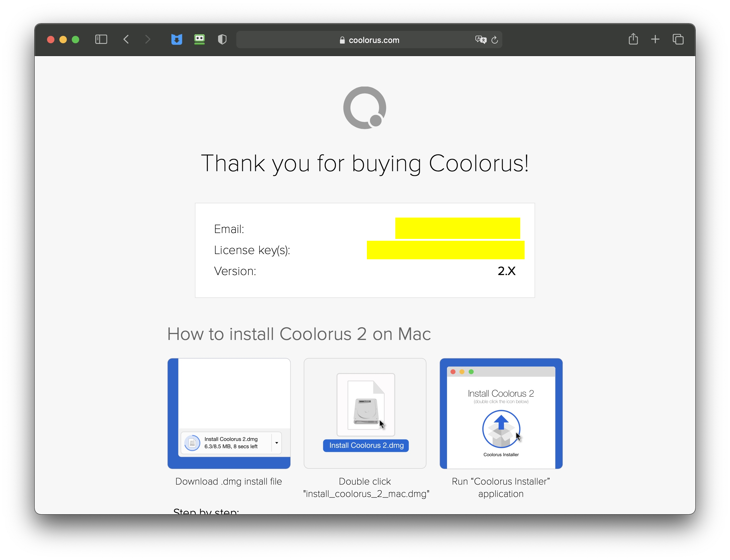Image resolution: width=730 pixels, height=560 pixels.
Task: Click the 'Download .dmg install file' caption
Action: point(229,481)
